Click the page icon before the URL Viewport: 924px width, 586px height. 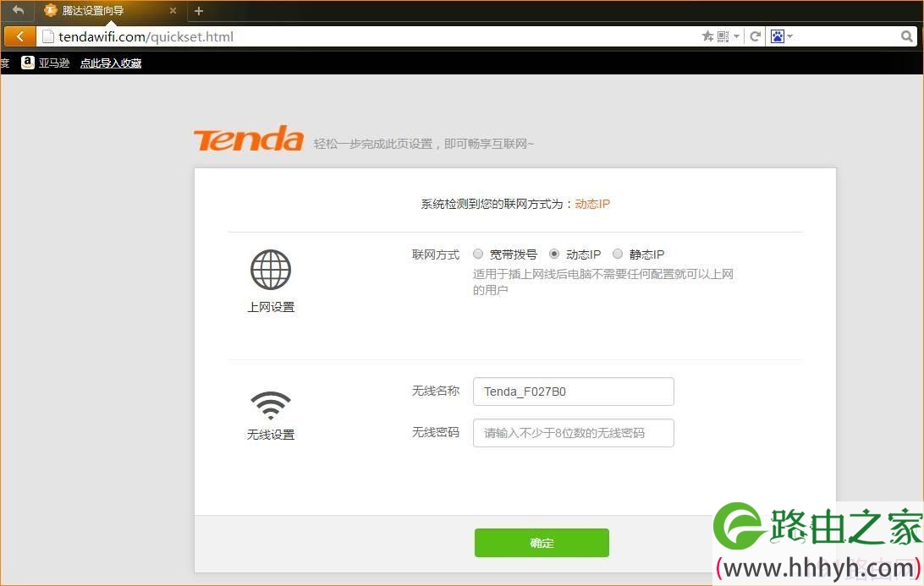[48, 36]
